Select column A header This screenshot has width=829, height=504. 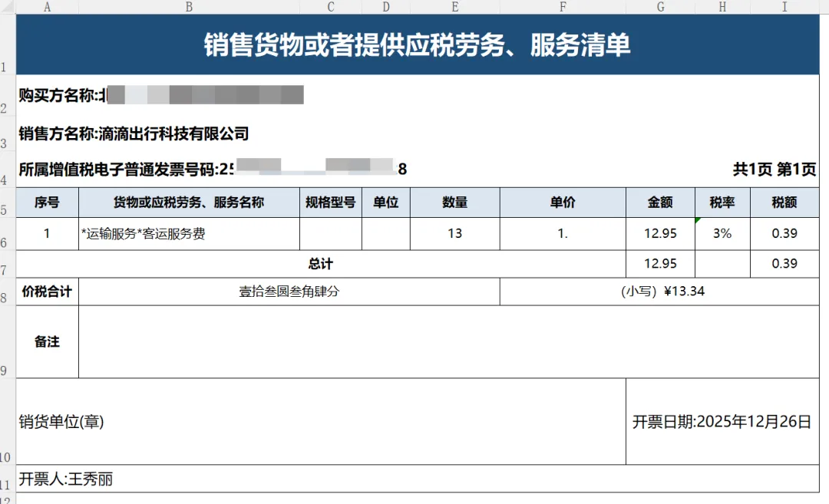[47, 7]
